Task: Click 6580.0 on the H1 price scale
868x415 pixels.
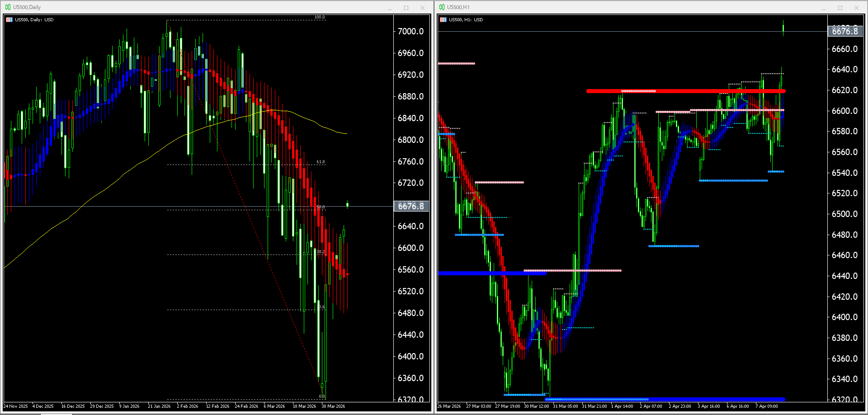Action: [x=844, y=131]
